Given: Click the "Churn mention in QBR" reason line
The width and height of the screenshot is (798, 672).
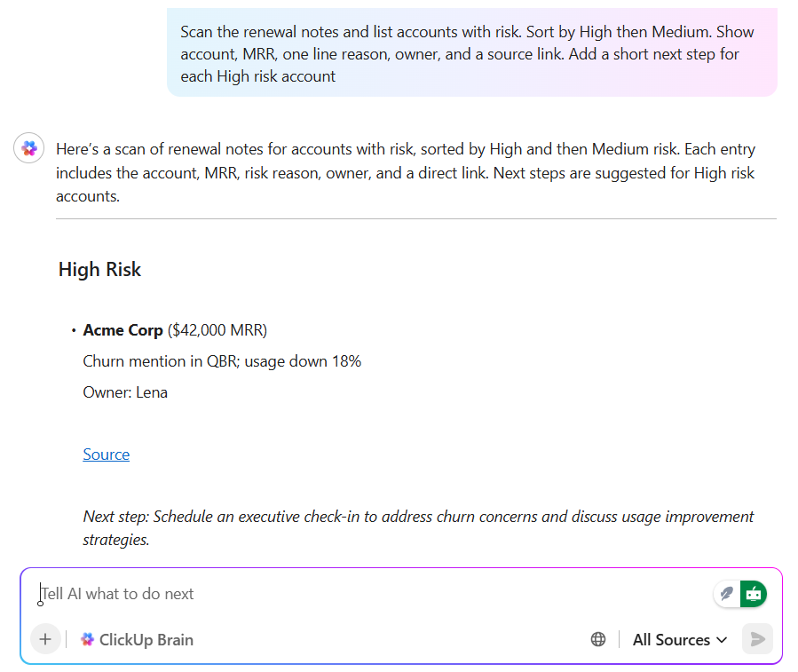Looking at the screenshot, I should tap(222, 361).
